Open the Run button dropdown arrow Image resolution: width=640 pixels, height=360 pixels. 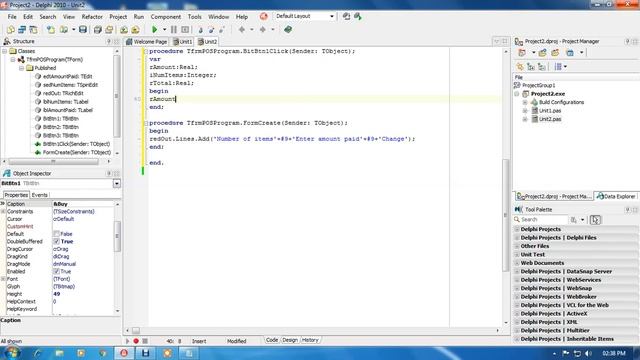point(164,29)
